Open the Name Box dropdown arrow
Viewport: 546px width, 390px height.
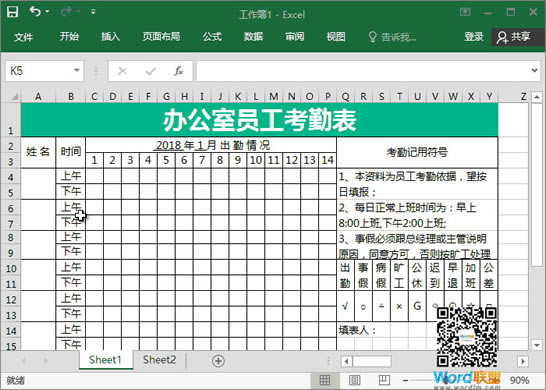[x=77, y=71]
